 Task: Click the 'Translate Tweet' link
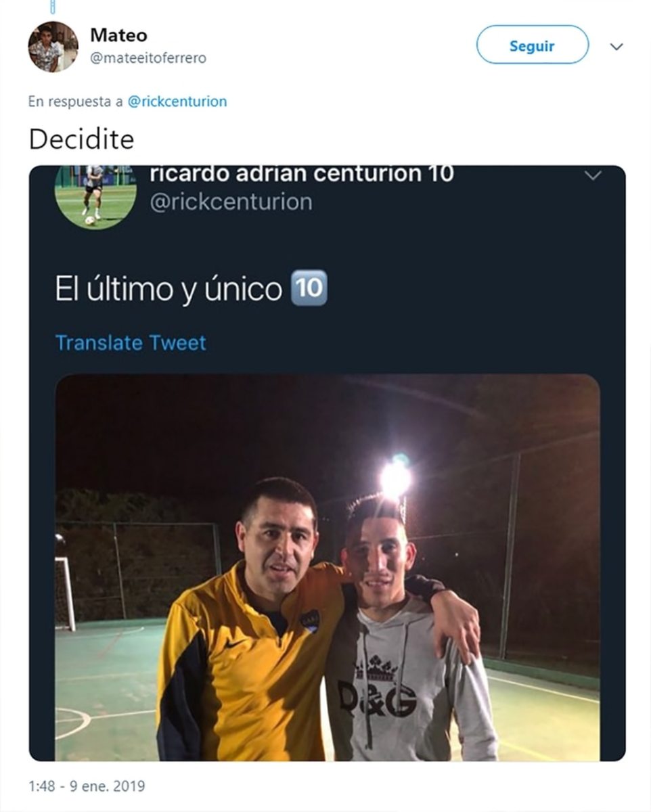point(131,342)
